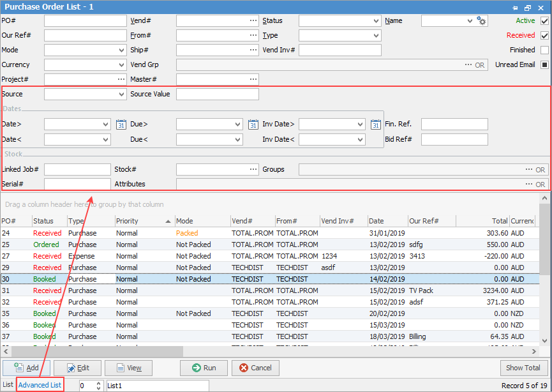The width and height of the screenshot is (552, 392).
Task: Expand the Status dropdown
Action: (376, 21)
